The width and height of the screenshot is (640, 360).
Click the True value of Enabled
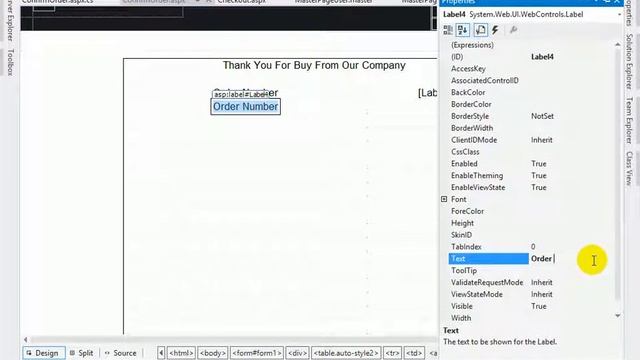(x=539, y=164)
